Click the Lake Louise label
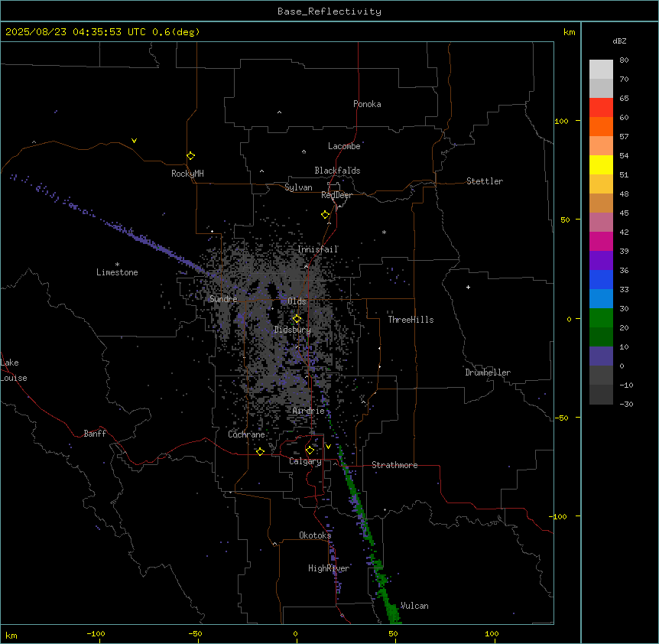The height and width of the screenshot is (644, 659). pyautogui.click(x=14, y=370)
